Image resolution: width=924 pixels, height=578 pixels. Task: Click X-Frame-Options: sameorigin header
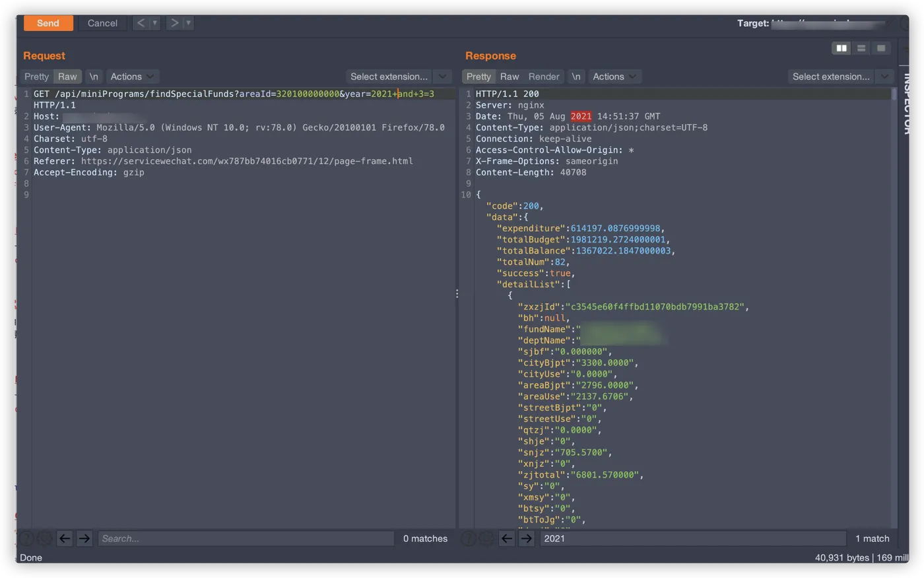click(546, 161)
